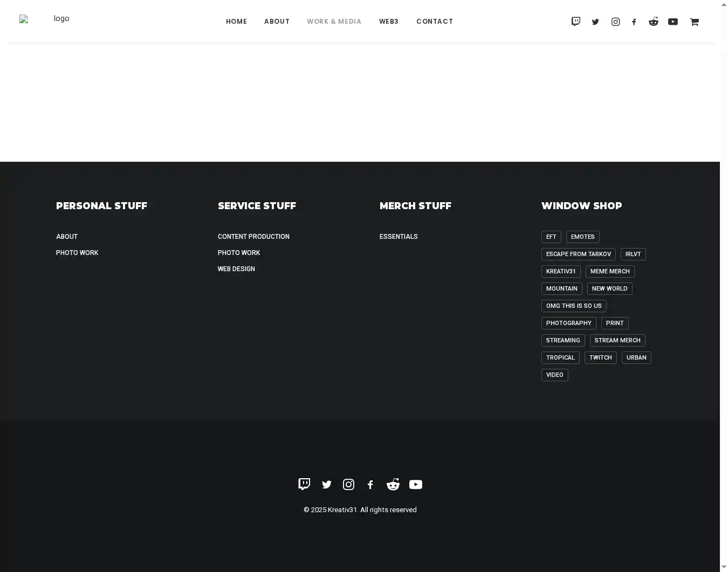Open the Contact page from navigation
Screen dimensions: 728x572
point(435,22)
